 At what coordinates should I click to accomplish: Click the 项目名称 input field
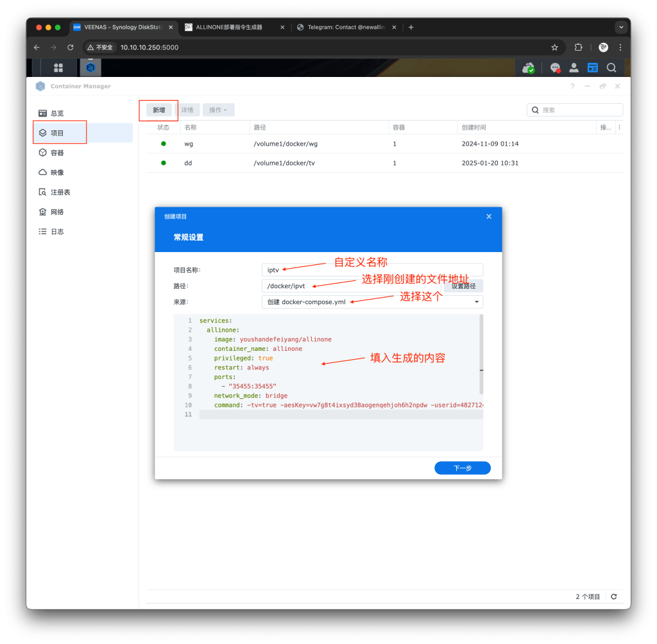[x=372, y=270]
